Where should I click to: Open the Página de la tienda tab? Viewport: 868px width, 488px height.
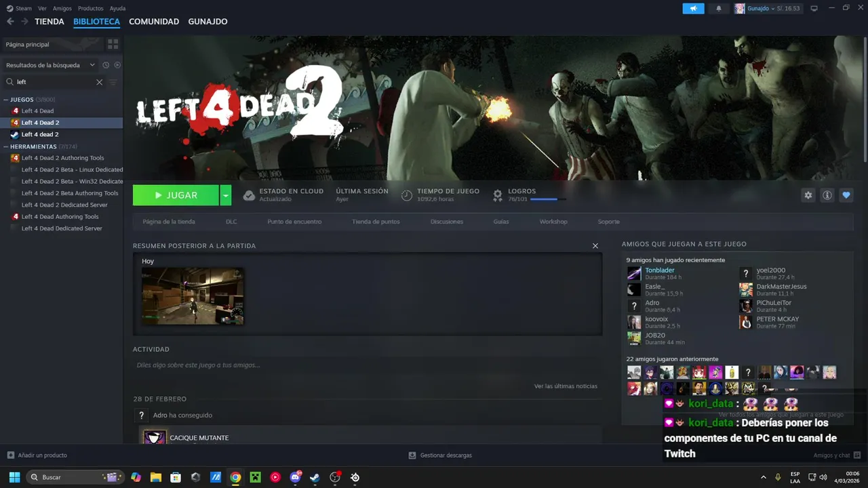coord(169,222)
